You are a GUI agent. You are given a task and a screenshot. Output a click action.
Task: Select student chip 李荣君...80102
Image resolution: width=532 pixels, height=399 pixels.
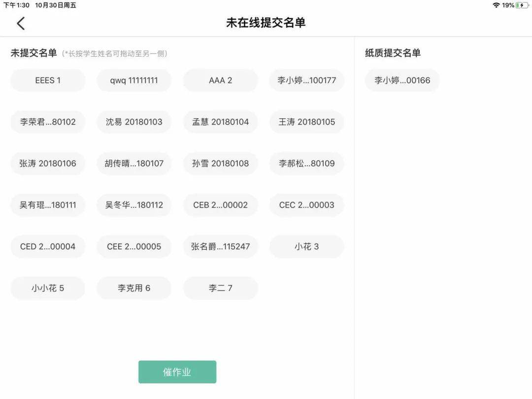click(x=48, y=122)
